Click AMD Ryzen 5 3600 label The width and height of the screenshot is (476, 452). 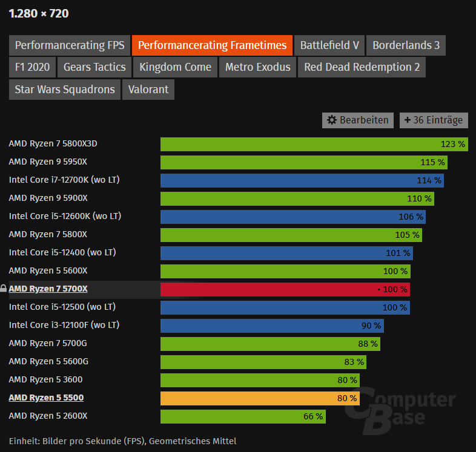pyautogui.click(x=45, y=379)
